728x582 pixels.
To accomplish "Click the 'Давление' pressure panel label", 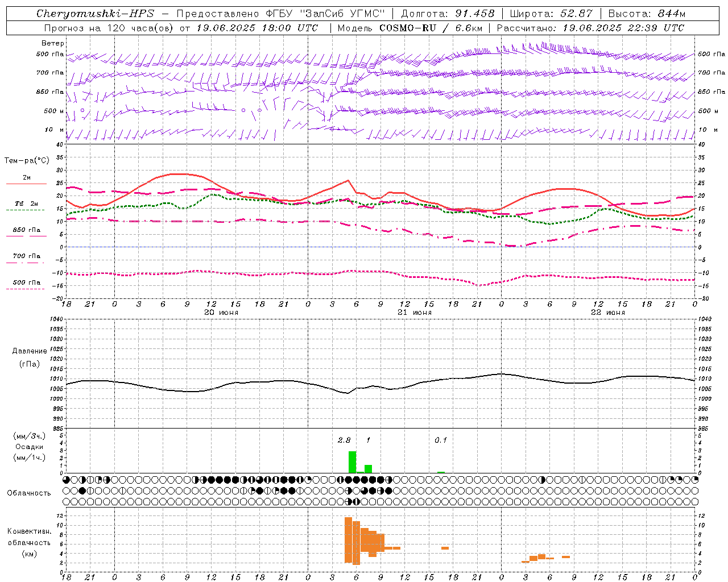I will tap(30, 351).
